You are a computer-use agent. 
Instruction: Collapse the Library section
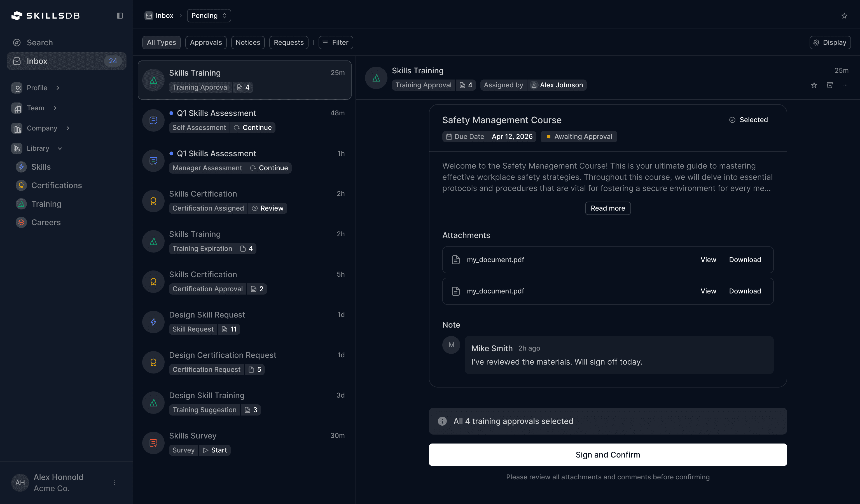60,148
